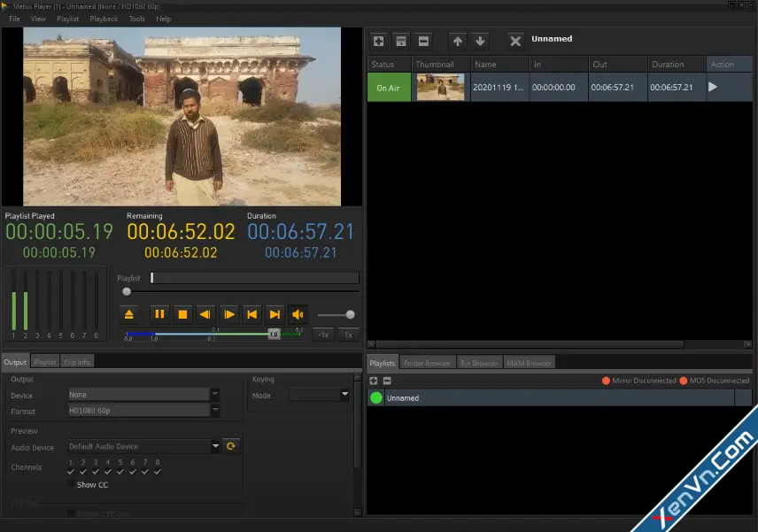The height and width of the screenshot is (532, 758).
Task: Open the File menu
Action: [x=14, y=19]
